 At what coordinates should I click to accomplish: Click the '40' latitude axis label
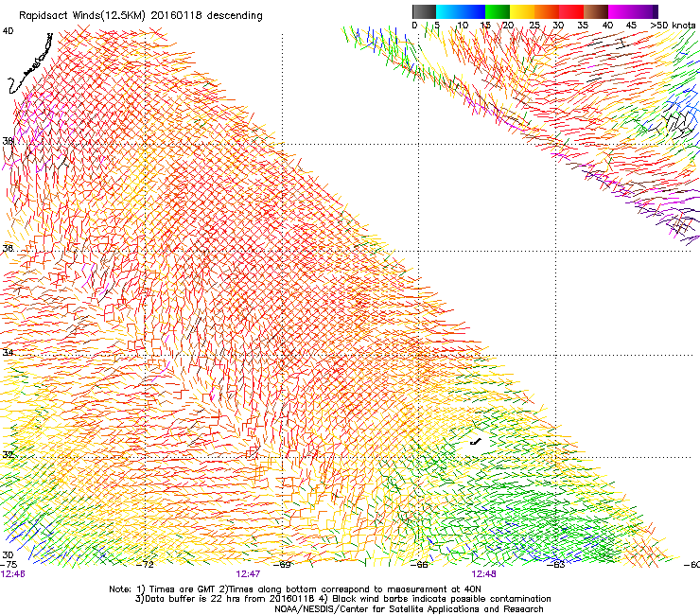(x=8, y=31)
